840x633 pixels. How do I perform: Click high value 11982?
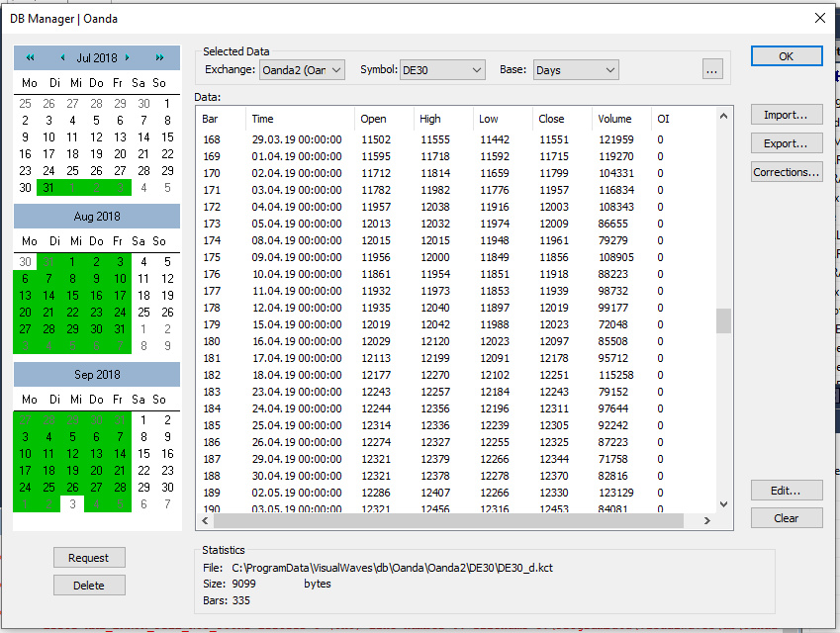[x=435, y=190]
